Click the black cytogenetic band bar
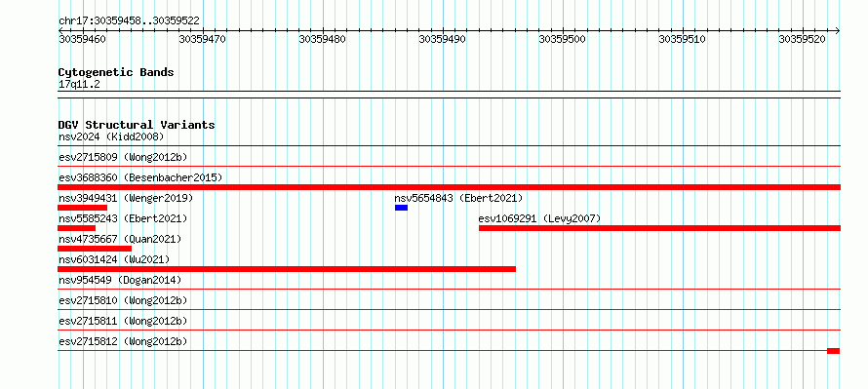 coord(449,95)
